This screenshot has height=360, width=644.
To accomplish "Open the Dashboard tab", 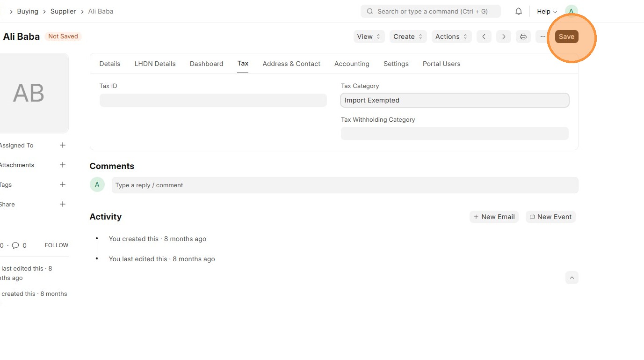I will [206, 64].
